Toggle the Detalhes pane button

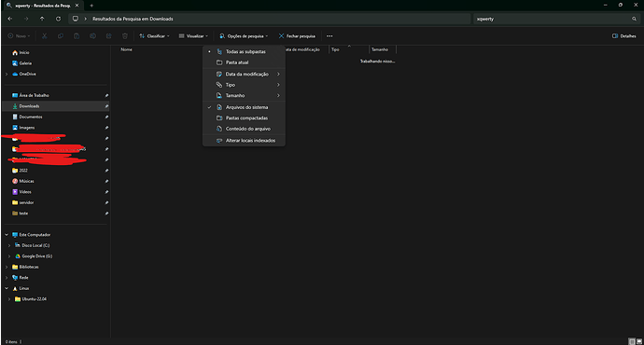pos(623,36)
